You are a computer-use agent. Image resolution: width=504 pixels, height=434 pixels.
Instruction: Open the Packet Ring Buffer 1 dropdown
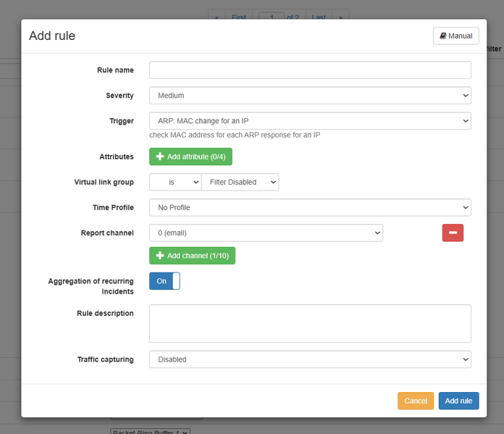pos(150,431)
